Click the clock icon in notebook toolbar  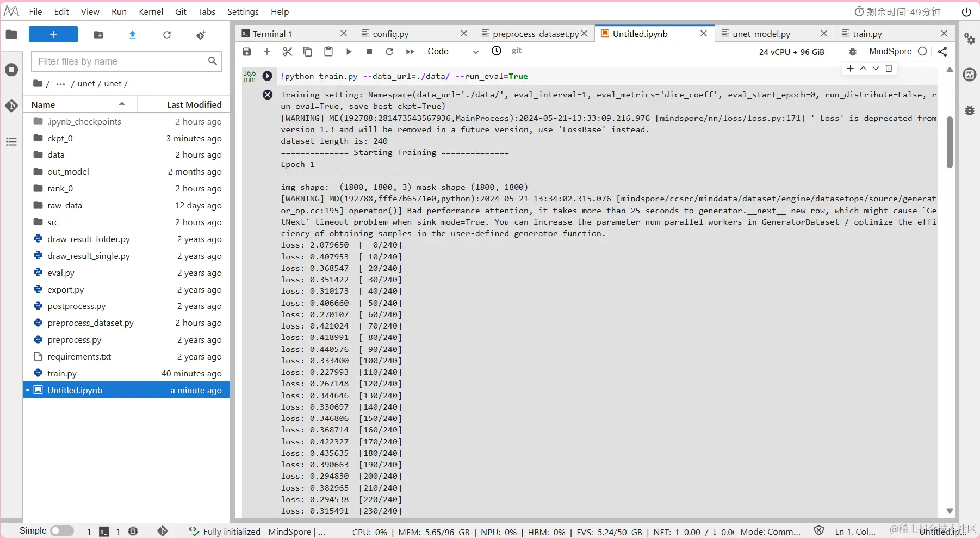[497, 51]
